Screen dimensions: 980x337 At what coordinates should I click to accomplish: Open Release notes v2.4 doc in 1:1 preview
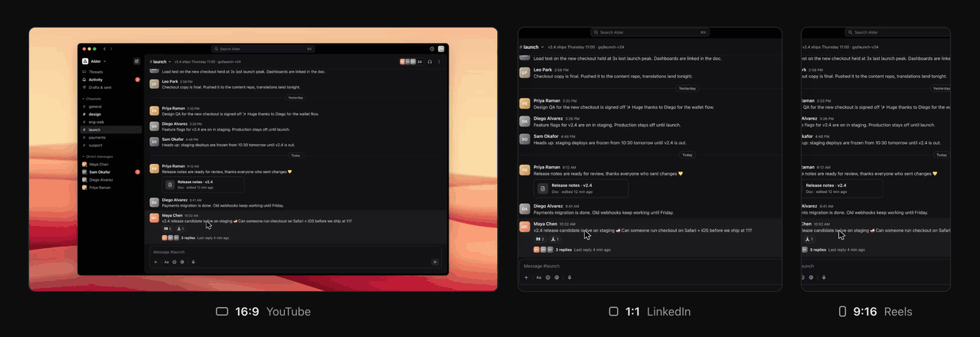tap(581, 188)
